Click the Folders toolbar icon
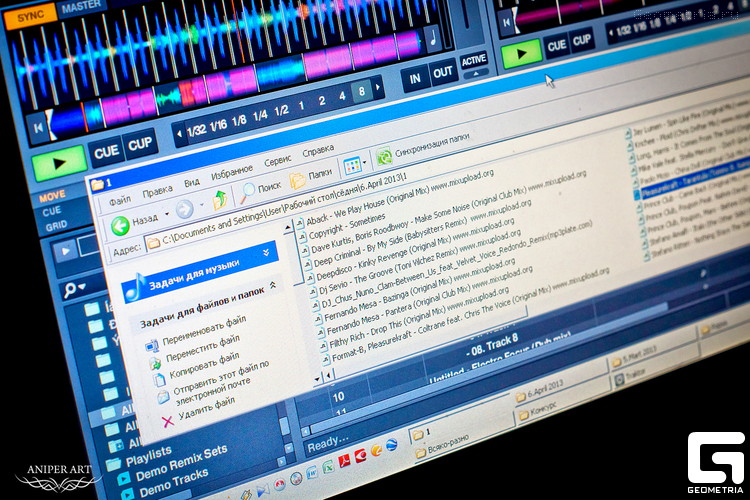The height and width of the screenshot is (500, 750). point(298,181)
